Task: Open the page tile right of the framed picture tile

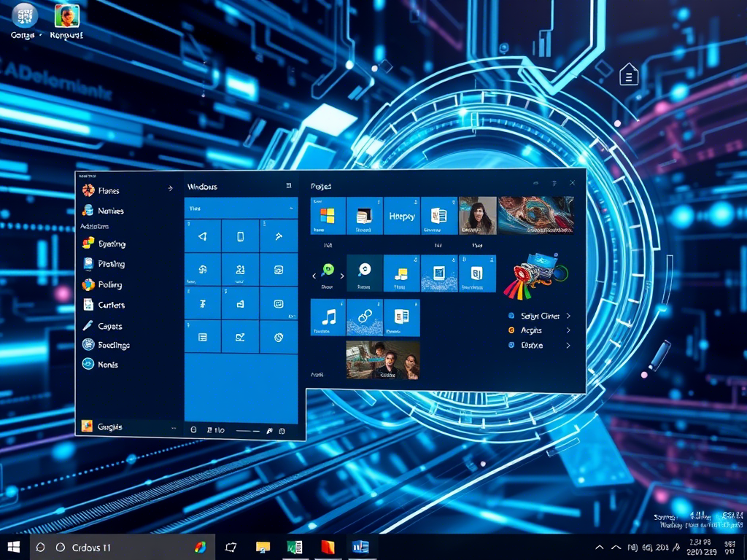Action: 477,273
